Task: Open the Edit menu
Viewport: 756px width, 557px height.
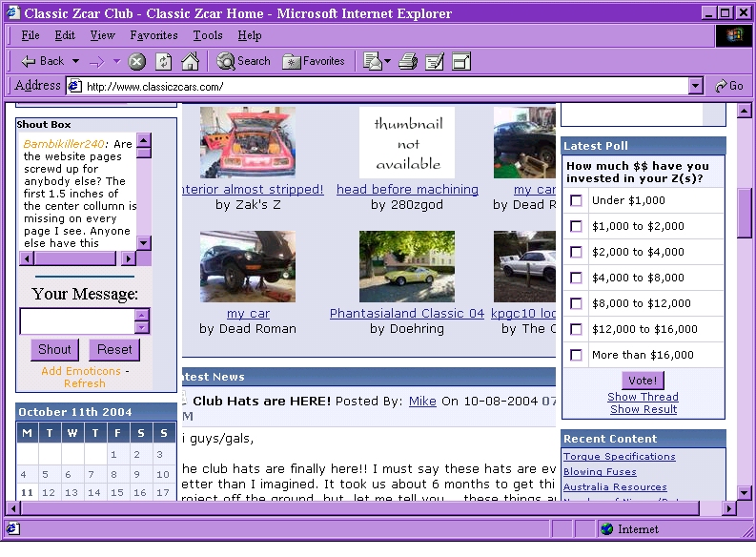Action: tap(65, 35)
